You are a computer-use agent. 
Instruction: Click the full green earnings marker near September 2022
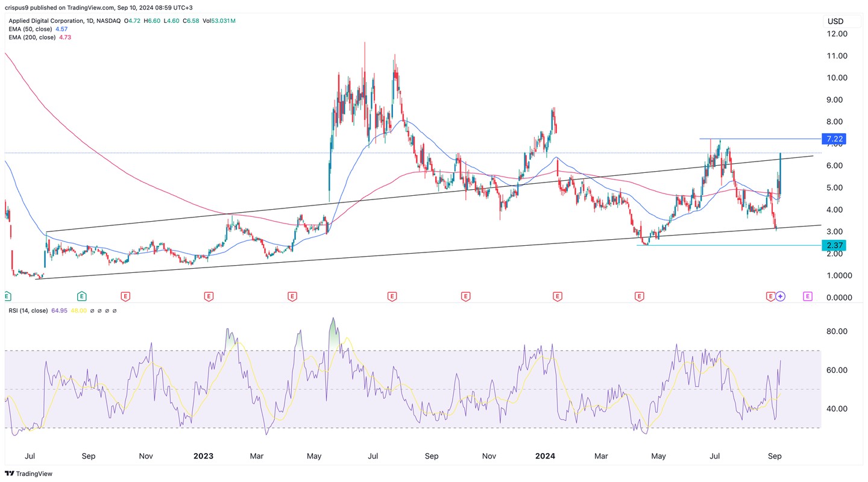coord(81,296)
